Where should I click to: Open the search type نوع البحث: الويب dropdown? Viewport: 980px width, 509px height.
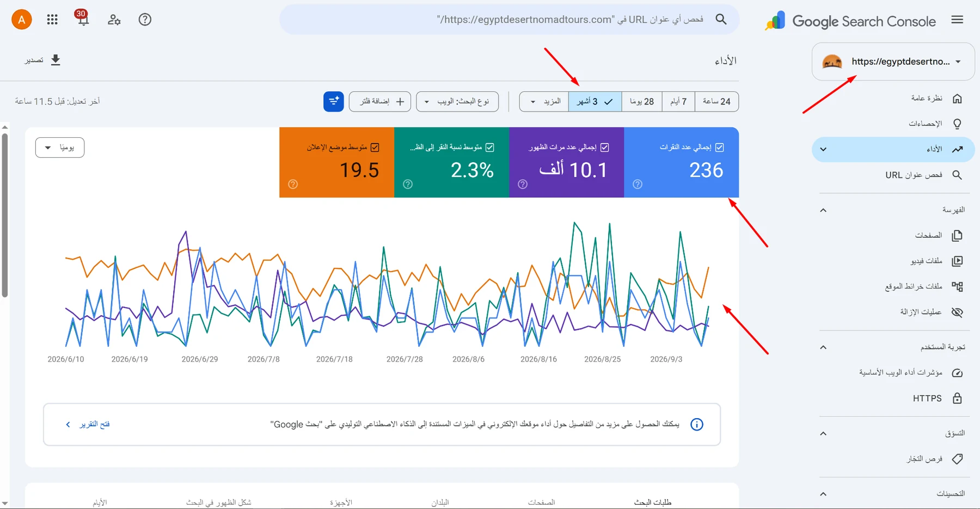[457, 101]
